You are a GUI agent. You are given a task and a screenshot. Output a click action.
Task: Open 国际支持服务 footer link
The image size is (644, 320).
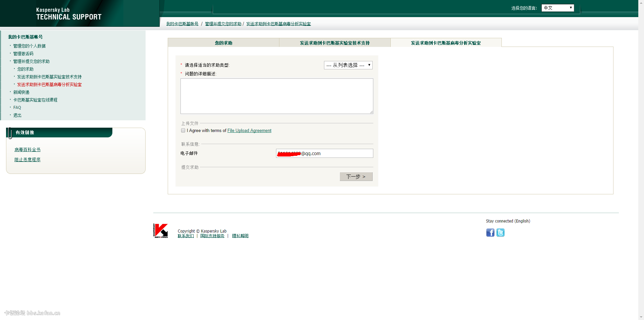coord(212,236)
